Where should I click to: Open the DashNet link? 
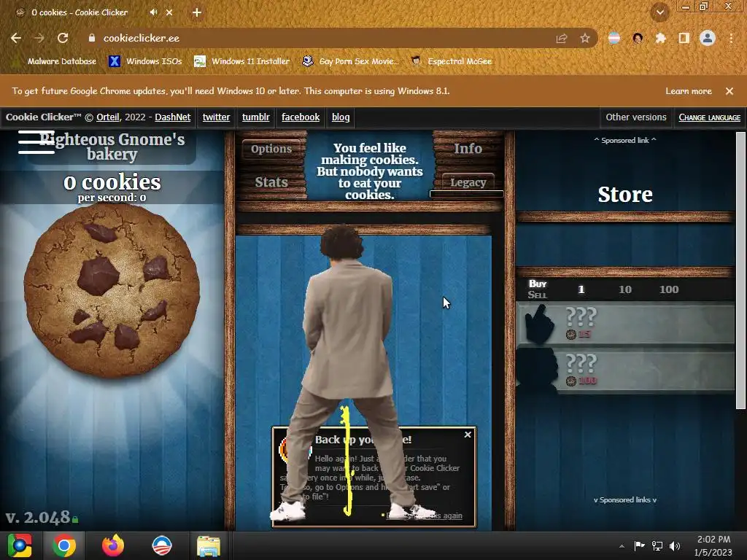[x=172, y=117]
